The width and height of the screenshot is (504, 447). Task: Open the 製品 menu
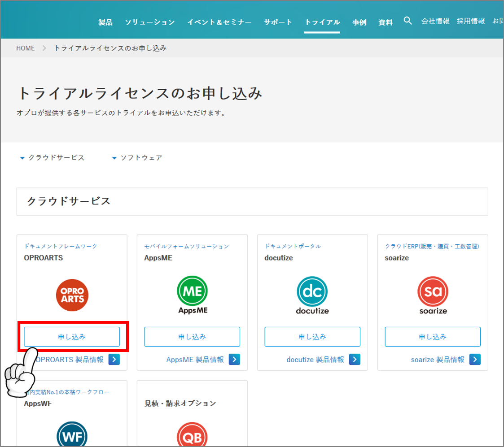[105, 22]
